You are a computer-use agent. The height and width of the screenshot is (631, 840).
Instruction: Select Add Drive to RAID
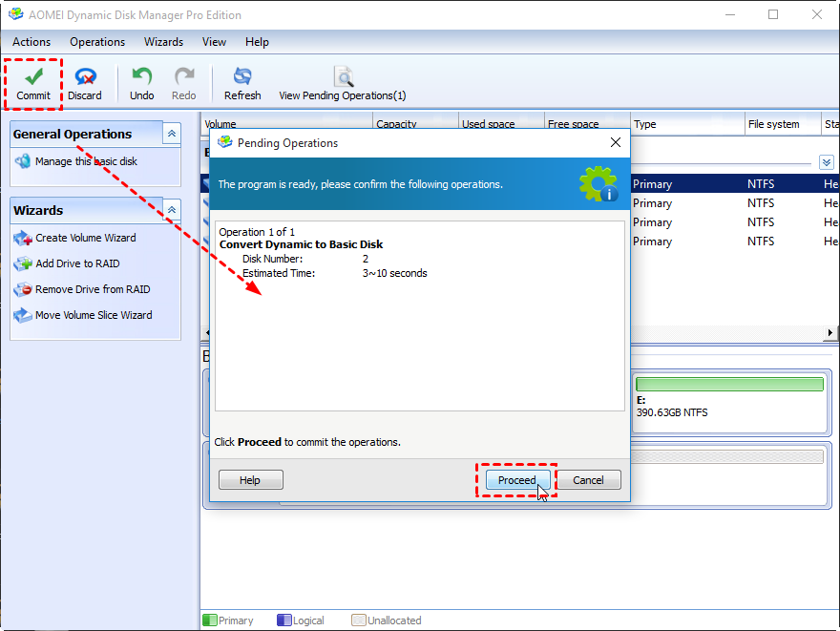coord(67,263)
